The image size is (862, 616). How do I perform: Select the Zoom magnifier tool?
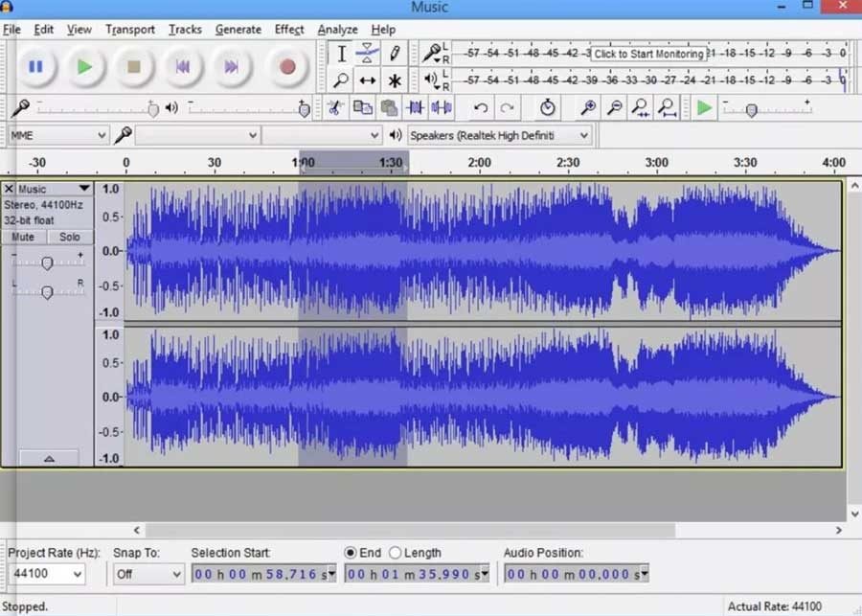pos(341,80)
